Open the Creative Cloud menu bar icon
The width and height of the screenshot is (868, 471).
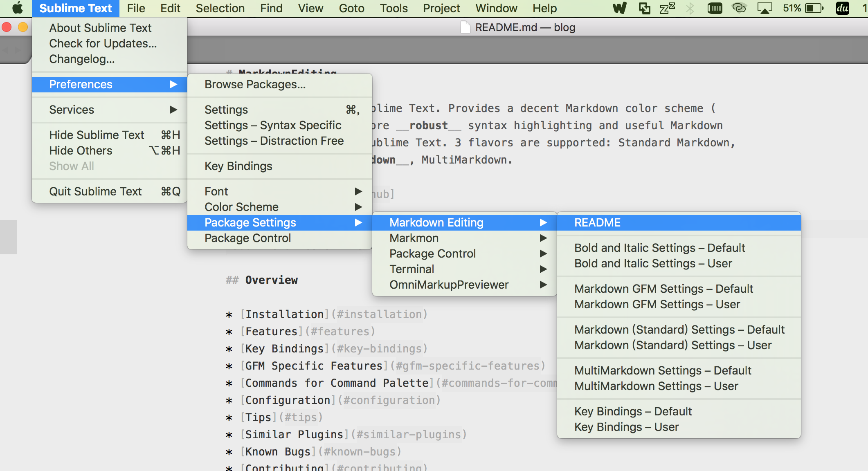(x=739, y=8)
